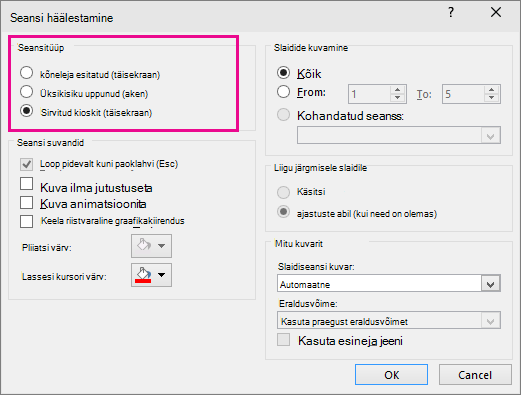Enable Kuva animatsioonita checkbox

[26, 202]
